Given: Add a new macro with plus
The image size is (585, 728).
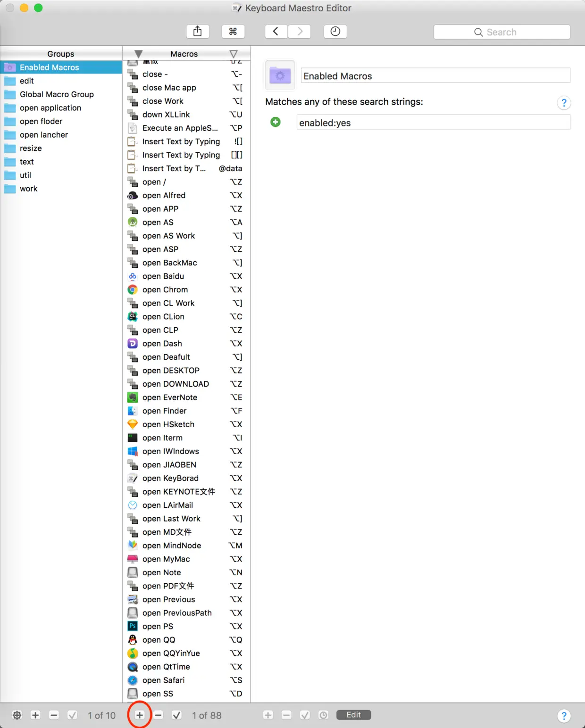Looking at the screenshot, I should 140,715.
